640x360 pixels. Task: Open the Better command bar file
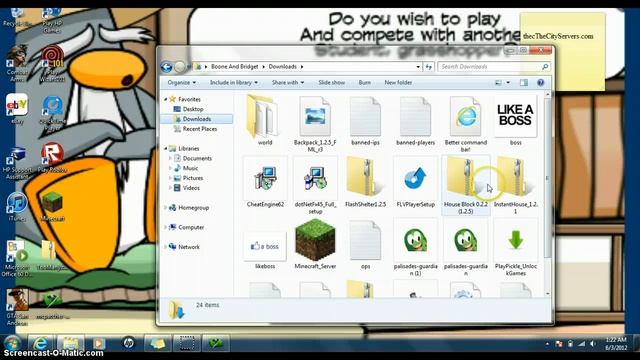[x=466, y=123]
